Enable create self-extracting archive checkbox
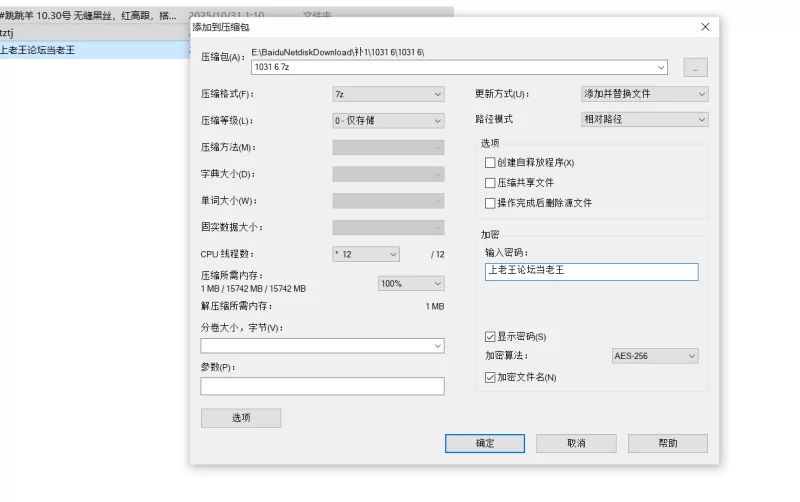This screenshot has width=800, height=502. (x=490, y=162)
